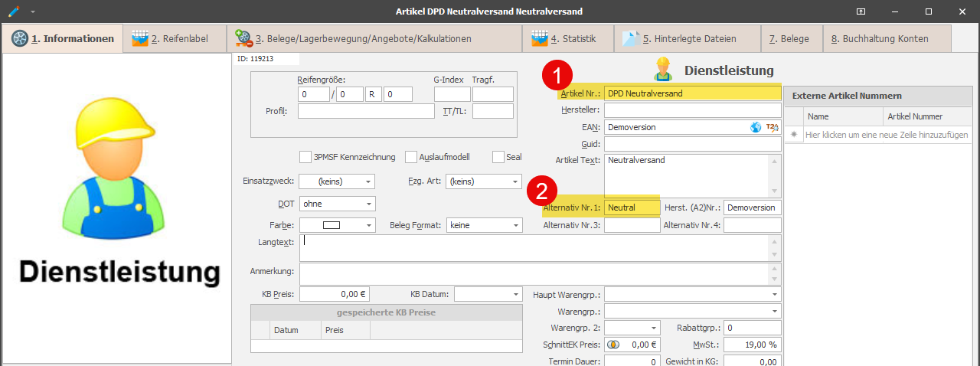Image resolution: width=980 pixels, height=366 pixels.
Task: Open the Einsatzzweck dropdown
Action: tap(369, 181)
